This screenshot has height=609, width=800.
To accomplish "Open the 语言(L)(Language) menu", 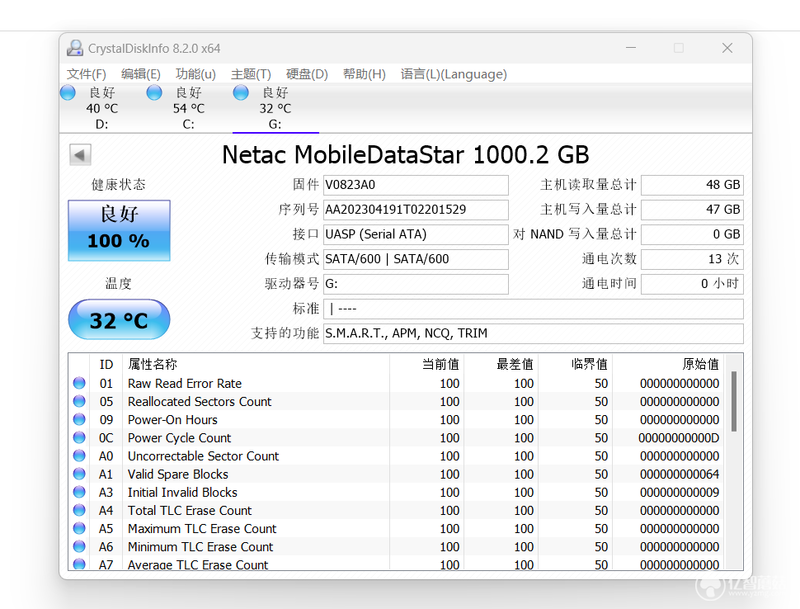I will pyautogui.click(x=454, y=74).
